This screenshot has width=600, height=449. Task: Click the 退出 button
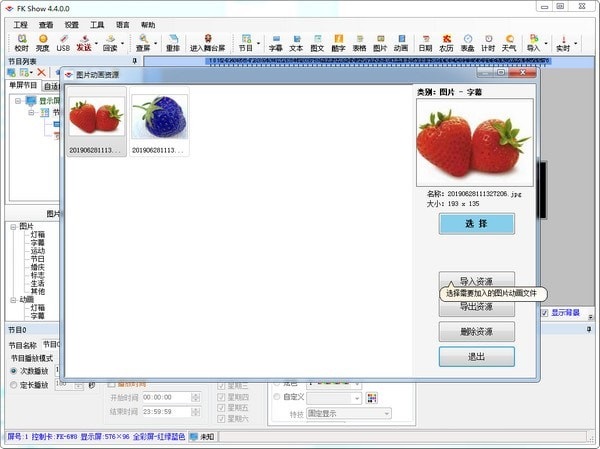coord(476,356)
